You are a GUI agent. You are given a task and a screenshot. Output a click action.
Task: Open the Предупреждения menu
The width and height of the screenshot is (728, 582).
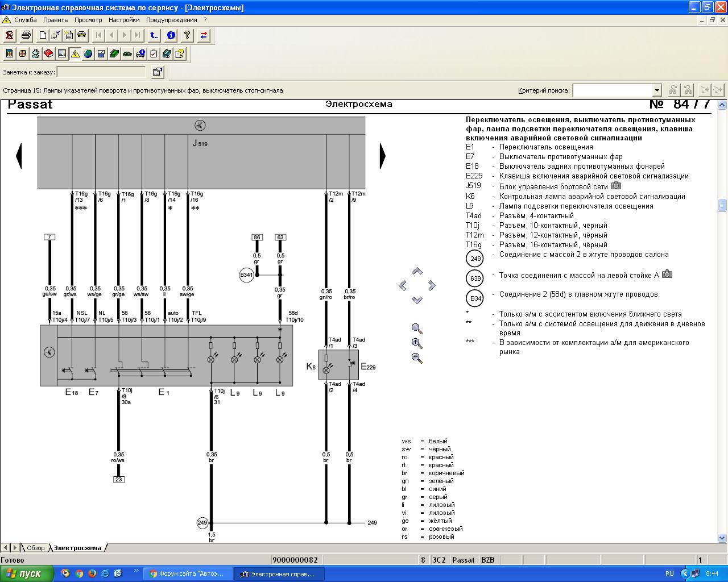pos(172,20)
